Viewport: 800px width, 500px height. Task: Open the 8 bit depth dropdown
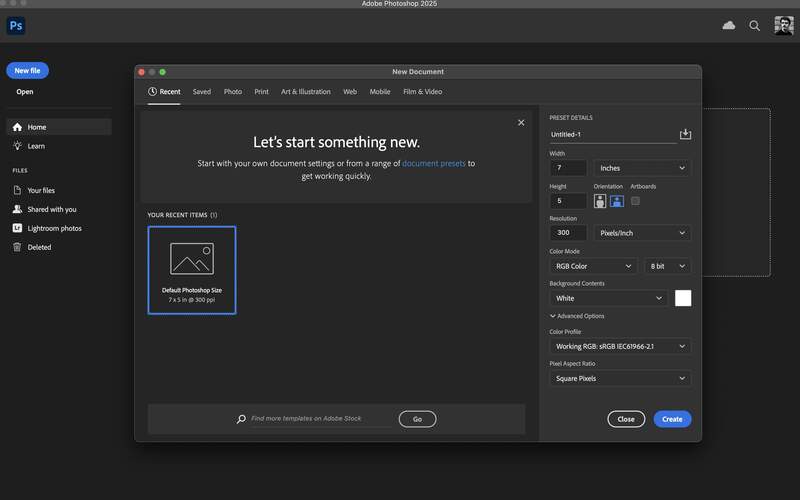(667, 266)
